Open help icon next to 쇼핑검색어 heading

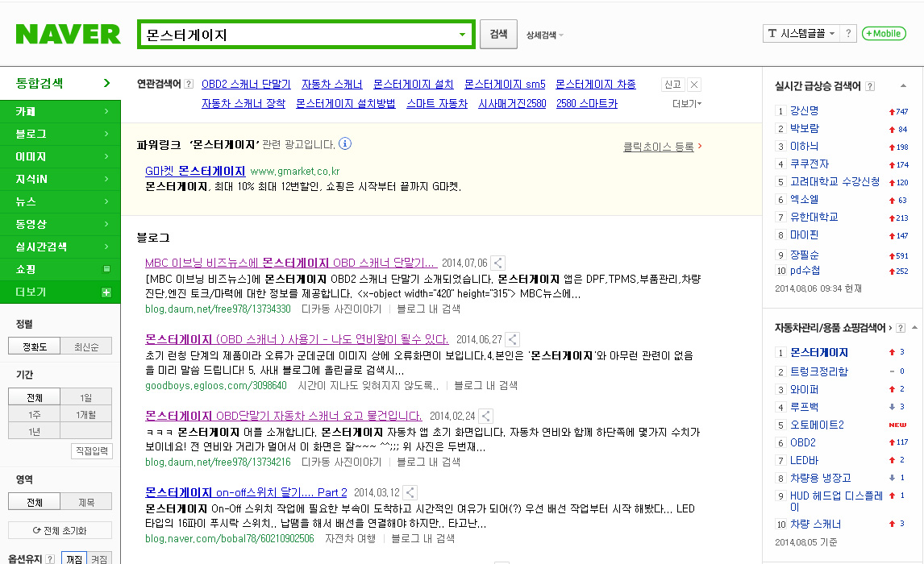(901, 328)
